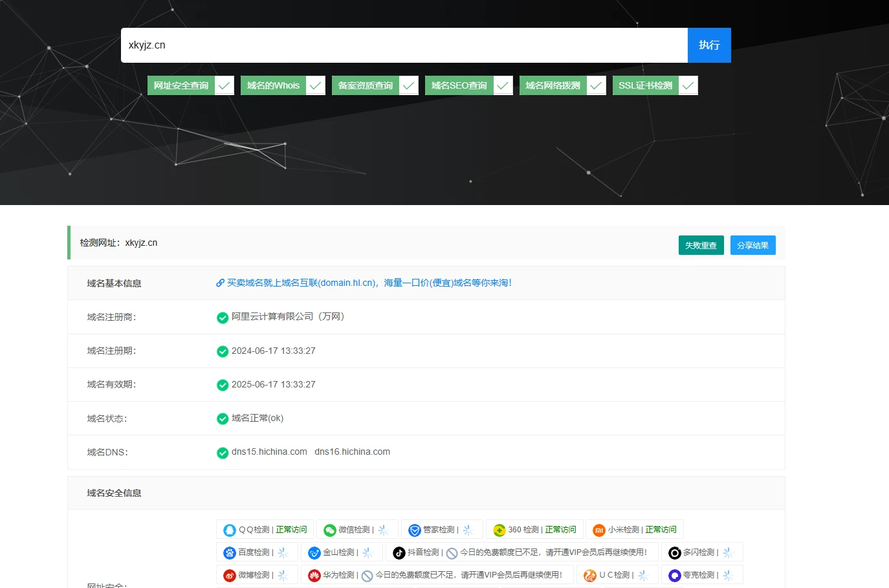Click the 分享结果 share button
The height and width of the screenshot is (588, 889).
click(752, 245)
